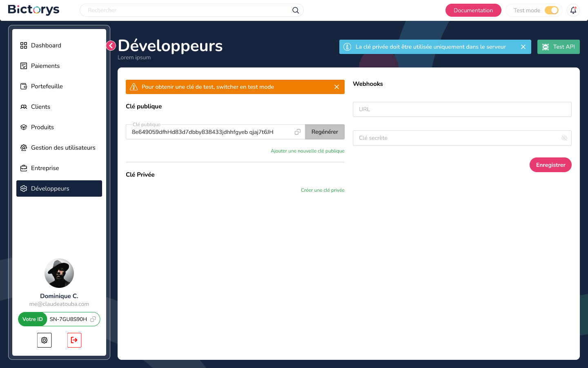Dismiss the blue private key info banner
588x368 pixels.
click(523, 47)
